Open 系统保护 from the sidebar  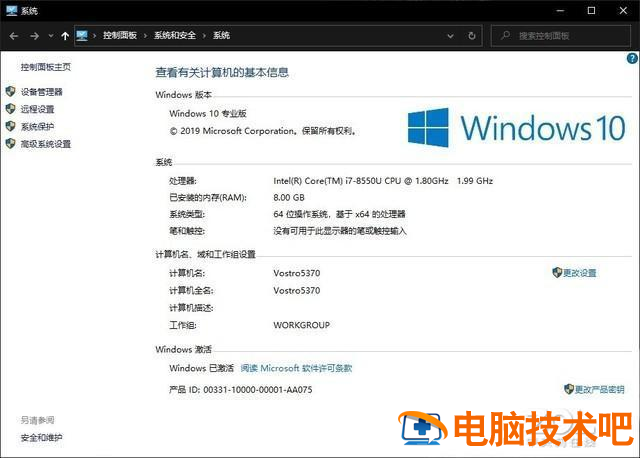pos(38,127)
